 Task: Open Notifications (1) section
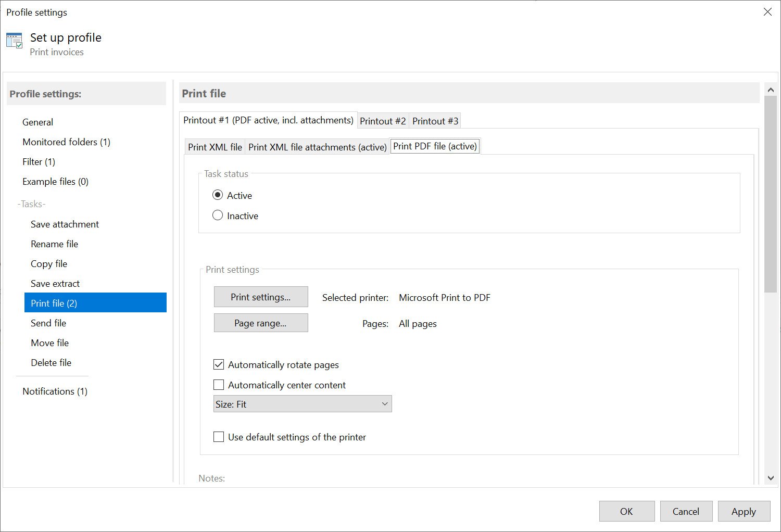[x=55, y=391]
